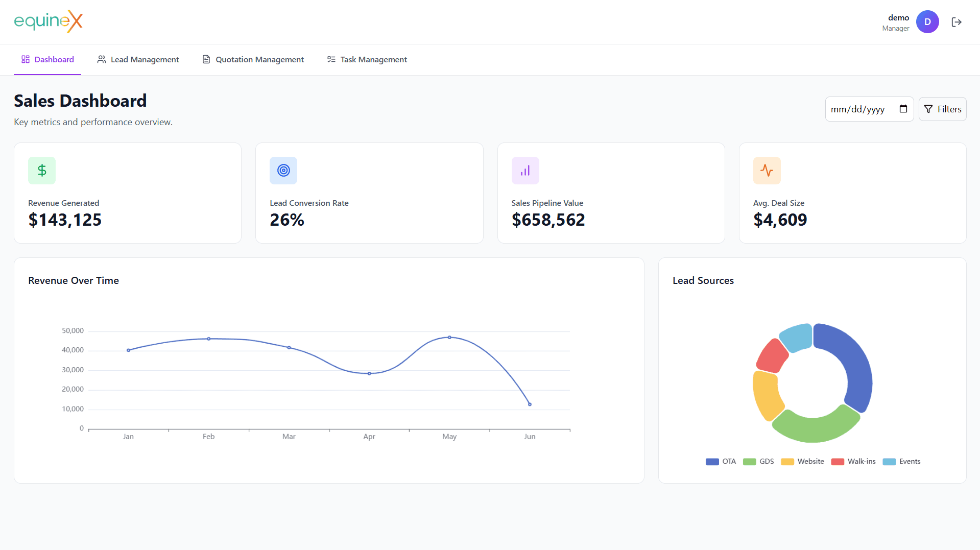Open the Dashboard tab
The width and height of the screenshot is (980, 550).
pyautogui.click(x=47, y=60)
